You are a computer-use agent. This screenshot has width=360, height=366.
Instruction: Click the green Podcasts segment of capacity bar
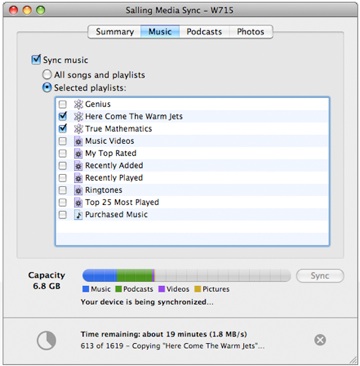point(135,276)
